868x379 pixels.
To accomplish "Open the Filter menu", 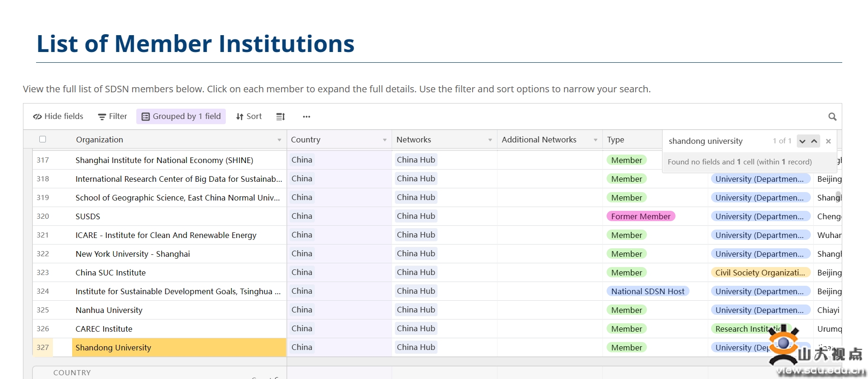I will 112,116.
